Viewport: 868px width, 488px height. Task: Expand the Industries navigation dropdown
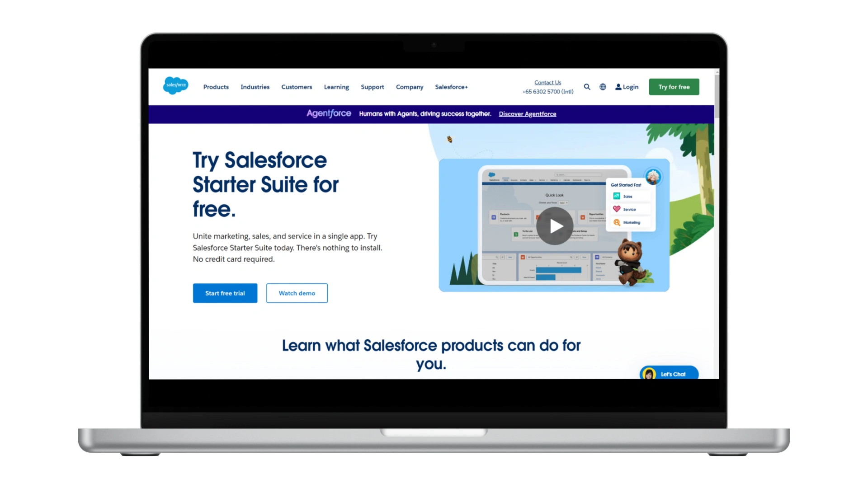(255, 87)
